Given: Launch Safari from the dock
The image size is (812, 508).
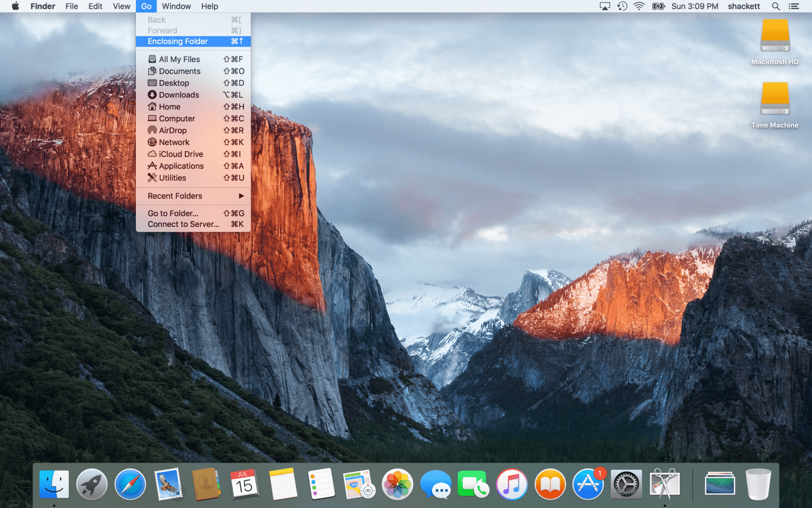Looking at the screenshot, I should tap(130, 484).
